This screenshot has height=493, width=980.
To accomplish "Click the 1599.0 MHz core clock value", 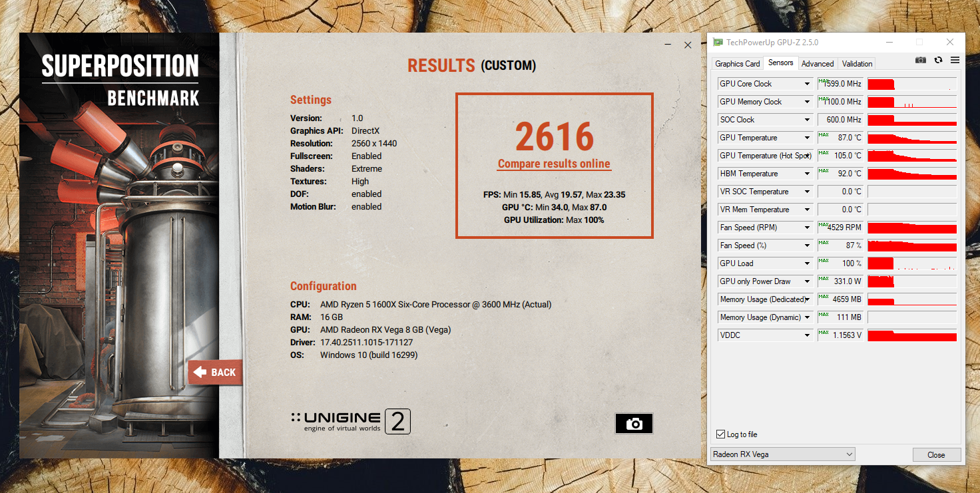I will (840, 84).
